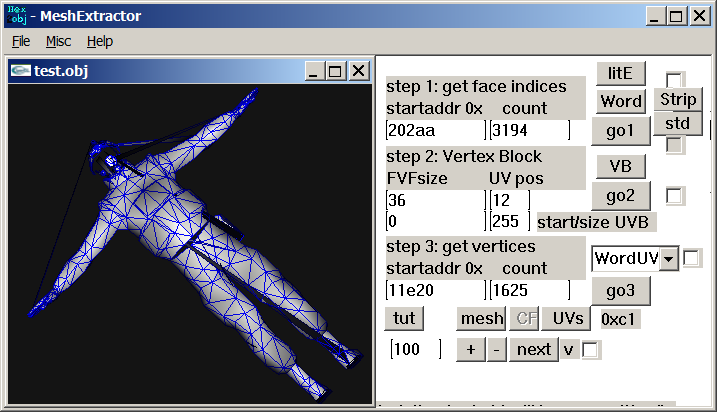Toggle the checkbox below std
The width and height of the screenshot is (717, 412).
tap(674, 145)
